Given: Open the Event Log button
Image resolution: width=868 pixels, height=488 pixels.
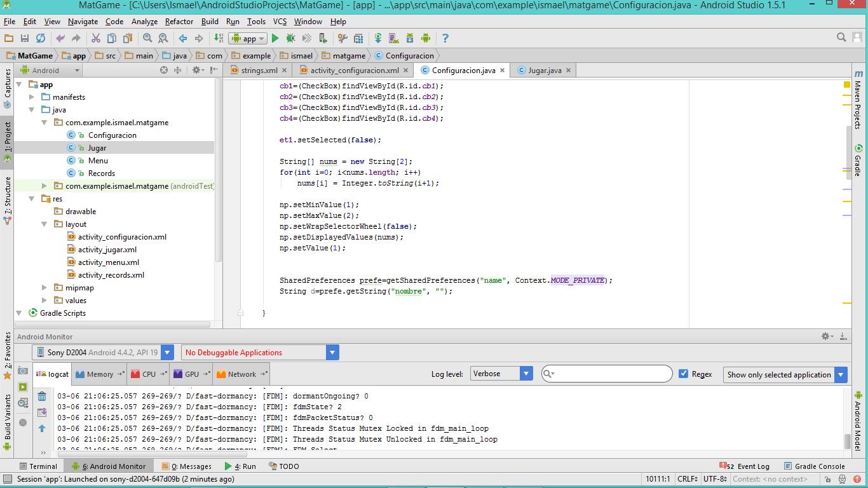Looking at the screenshot, I should click(x=745, y=466).
